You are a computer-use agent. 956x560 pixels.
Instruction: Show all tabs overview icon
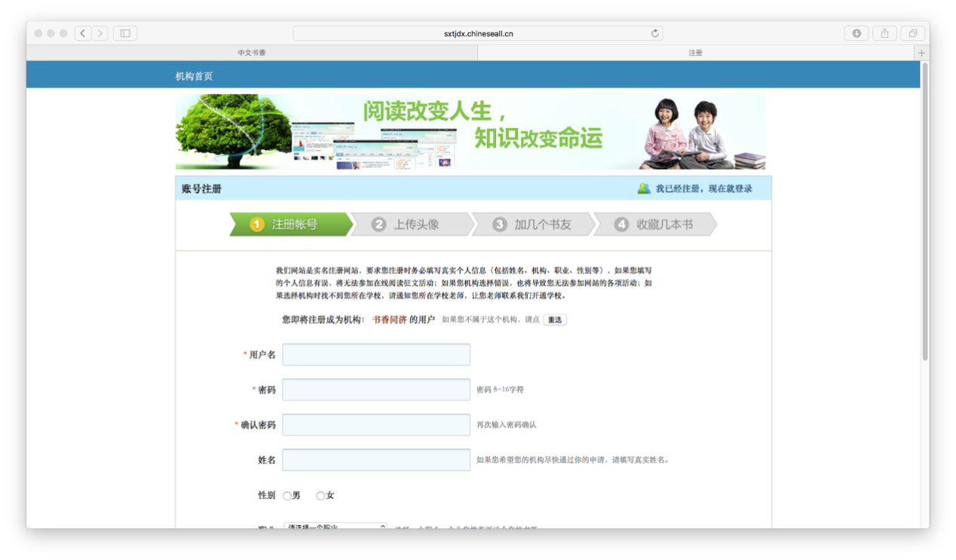point(912,33)
